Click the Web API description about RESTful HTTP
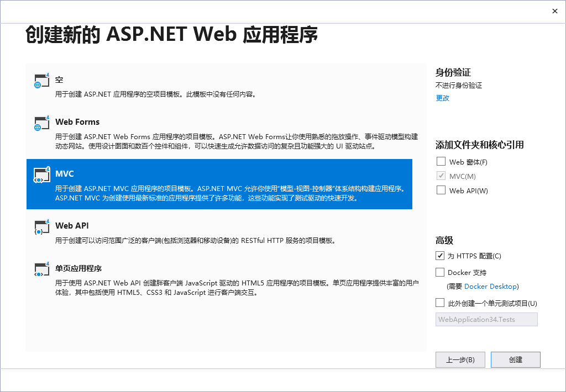 click(196, 241)
